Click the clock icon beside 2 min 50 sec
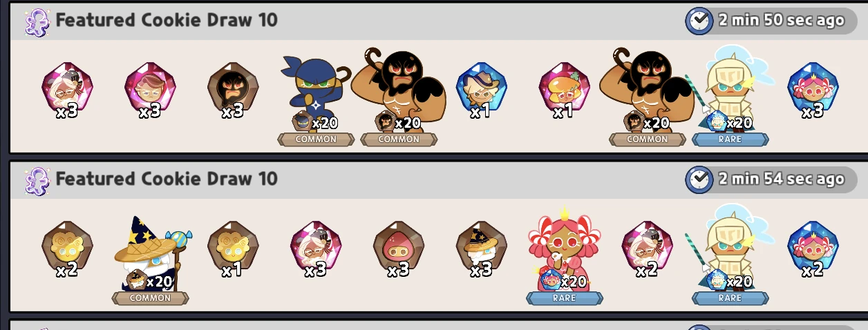 pos(699,21)
